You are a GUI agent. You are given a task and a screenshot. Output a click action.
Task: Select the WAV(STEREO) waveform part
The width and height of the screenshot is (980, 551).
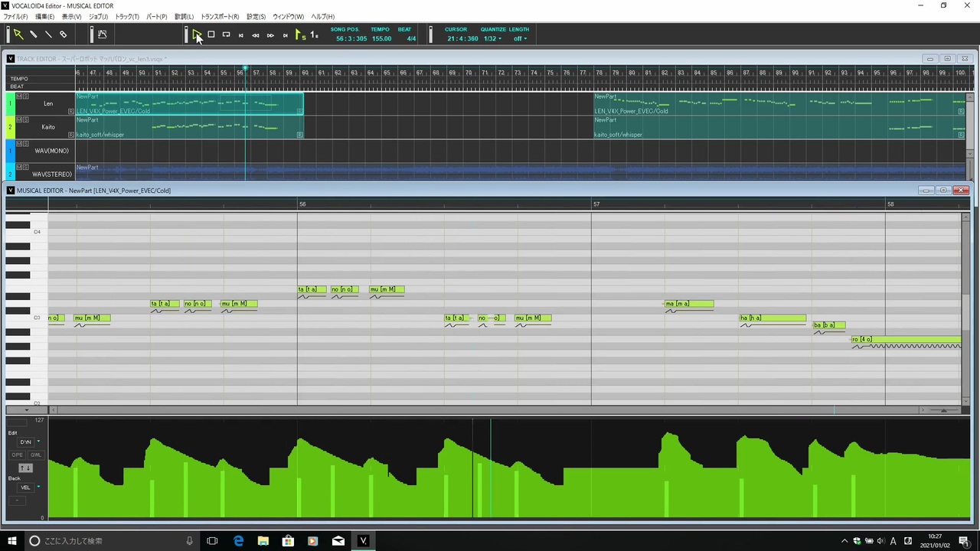(521, 171)
